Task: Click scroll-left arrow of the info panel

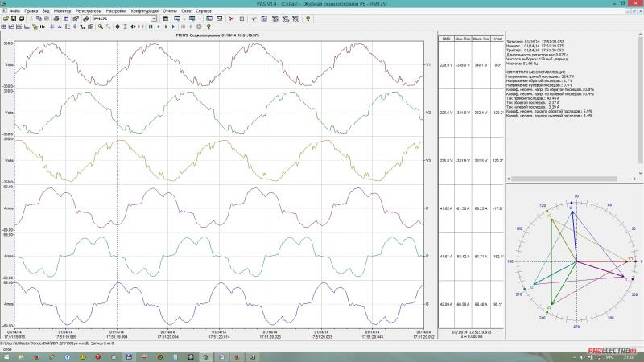Action: (509, 179)
